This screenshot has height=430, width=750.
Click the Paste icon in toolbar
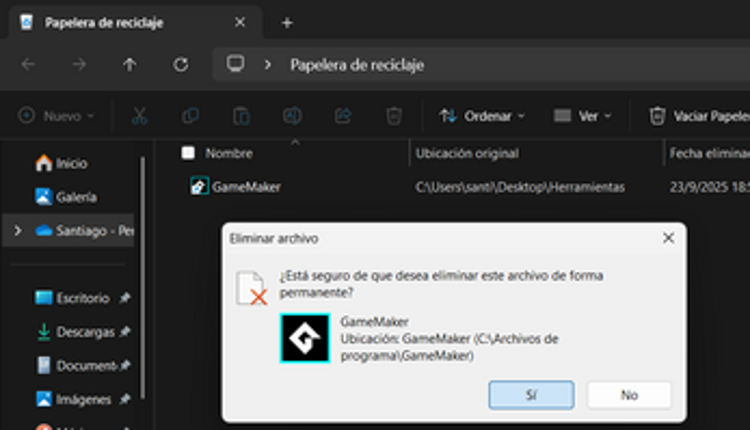[x=241, y=116]
